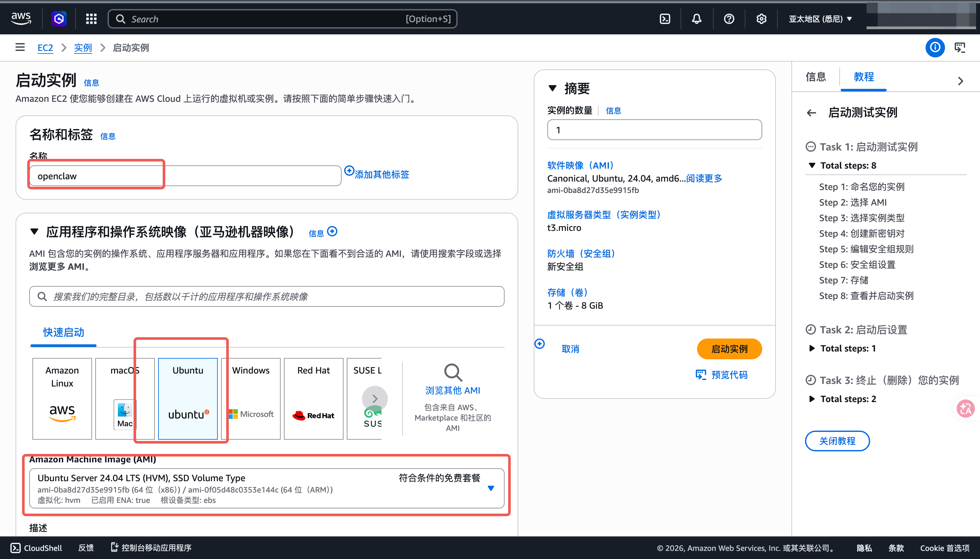Open the Asia Pacific Sydney region dropdown
Viewport: 980px width, 559px height.
tap(820, 19)
